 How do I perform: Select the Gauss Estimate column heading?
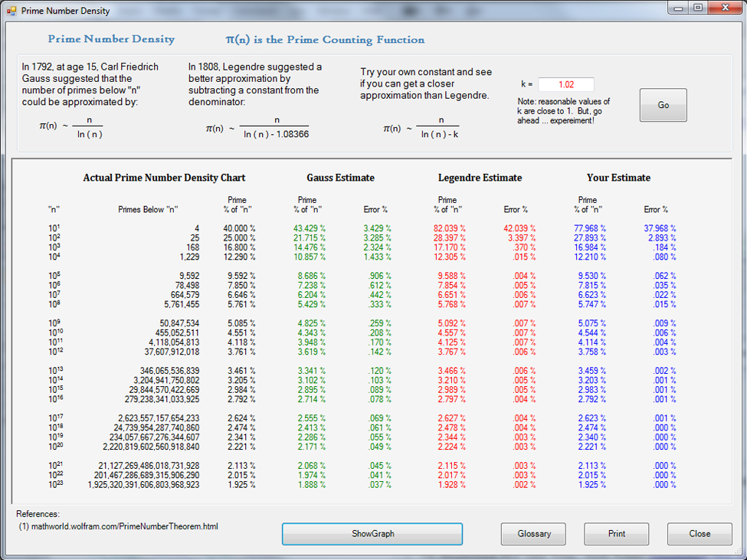tap(340, 178)
